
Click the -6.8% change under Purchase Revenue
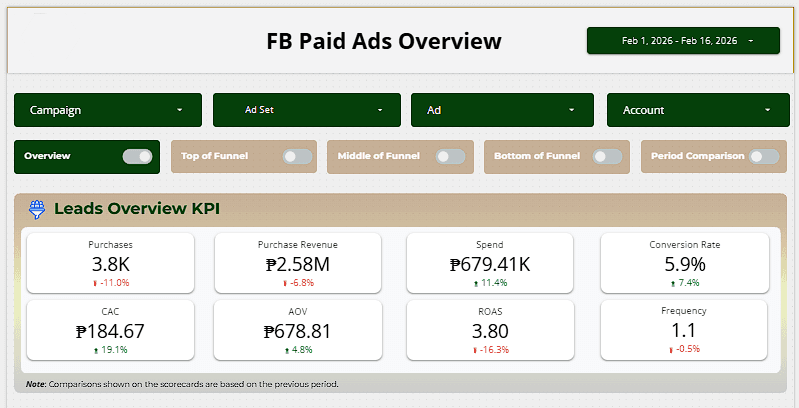302,283
